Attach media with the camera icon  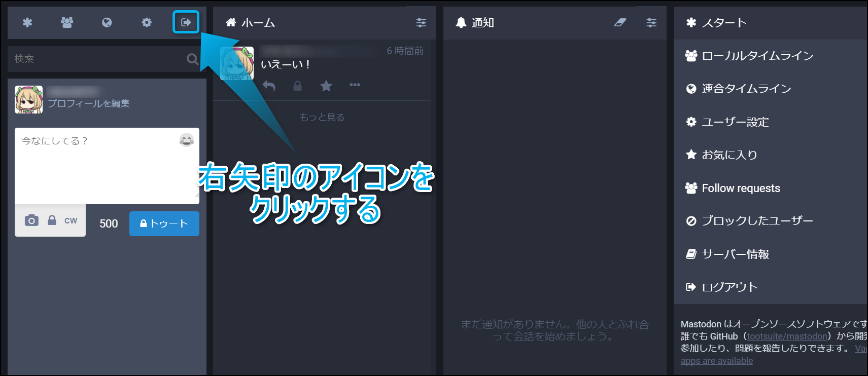31,220
